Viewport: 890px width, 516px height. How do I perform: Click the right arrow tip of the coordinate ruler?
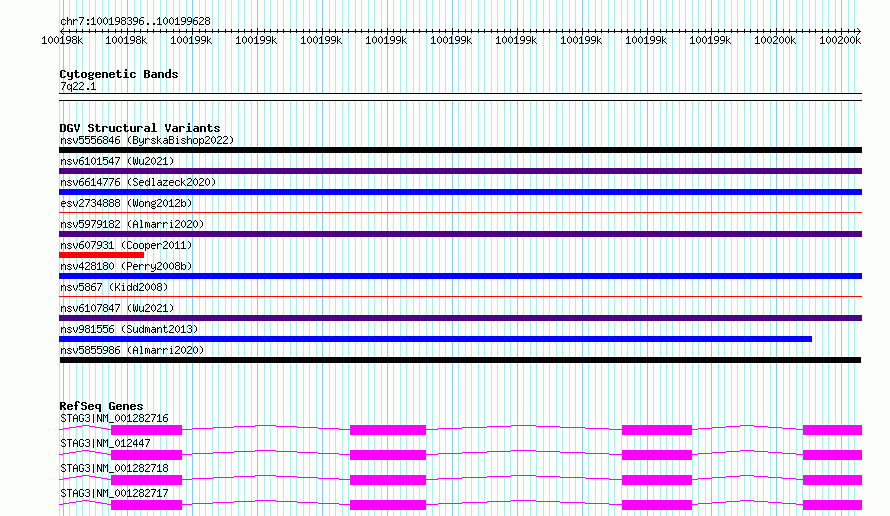pyautogui.click(x=859, y=31)
